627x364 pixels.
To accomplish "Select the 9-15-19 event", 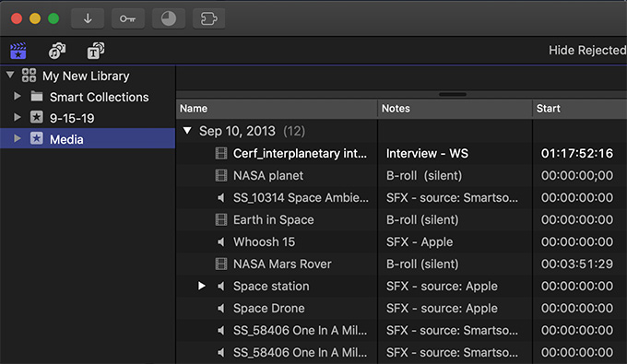I will (72, 118).
